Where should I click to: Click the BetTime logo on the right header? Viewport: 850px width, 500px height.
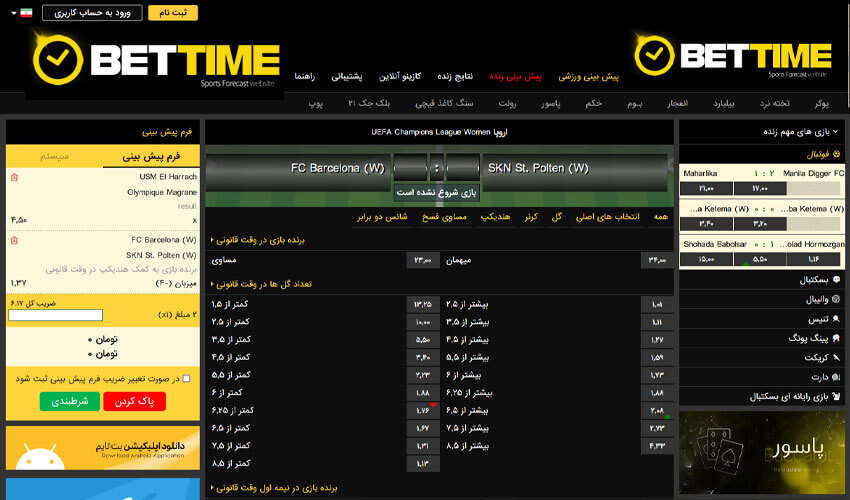tap(733, 55)
